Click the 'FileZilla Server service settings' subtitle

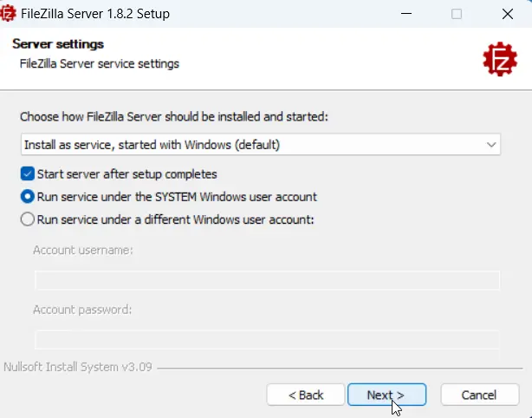point(100,64)
